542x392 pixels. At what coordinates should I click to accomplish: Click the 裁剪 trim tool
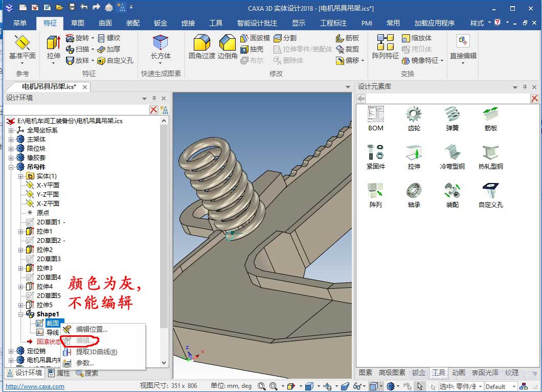[x=347, y=50]
